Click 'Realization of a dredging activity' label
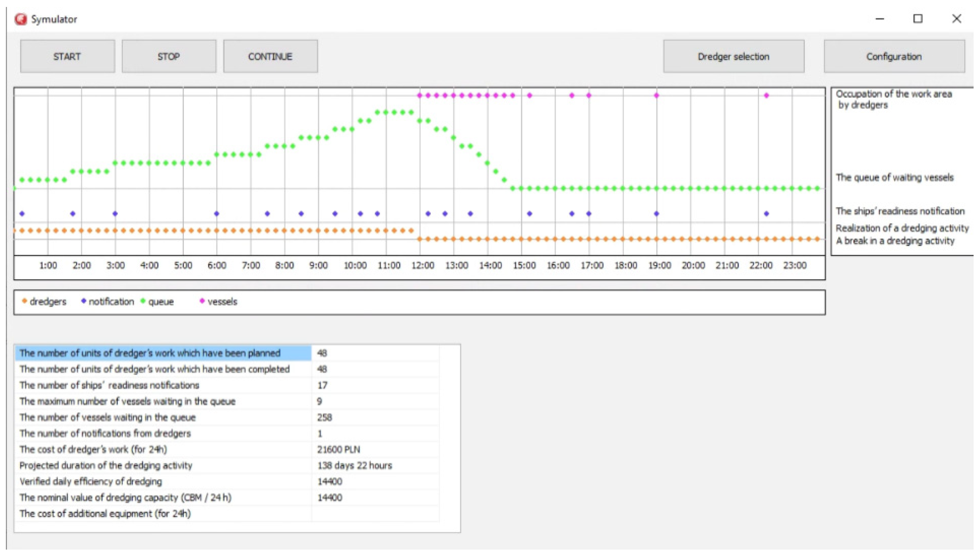 tap(902, 228)
